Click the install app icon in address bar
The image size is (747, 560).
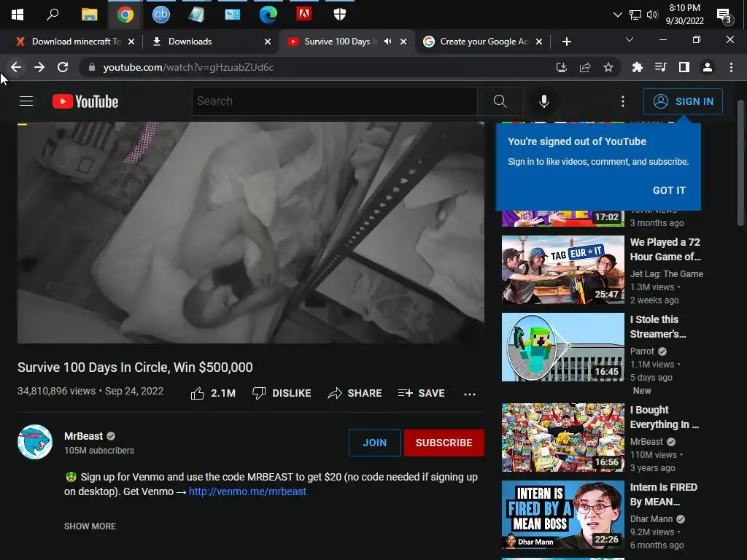562,67
